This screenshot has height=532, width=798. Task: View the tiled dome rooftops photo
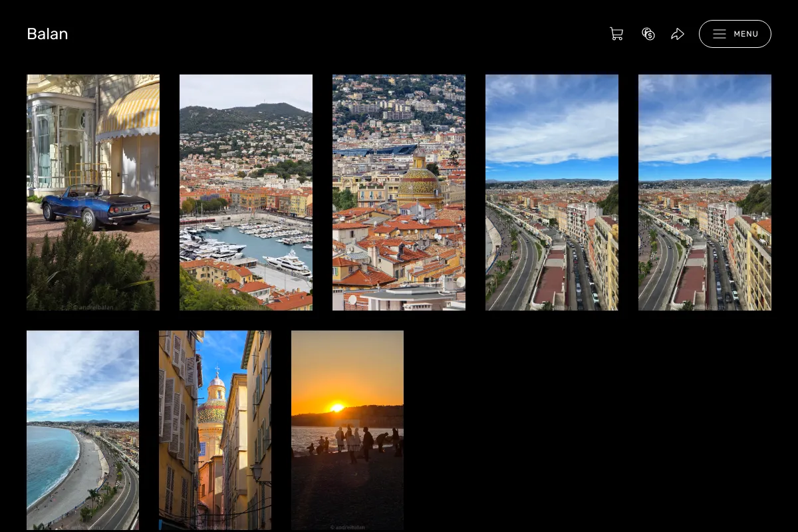tap(399, 192)
